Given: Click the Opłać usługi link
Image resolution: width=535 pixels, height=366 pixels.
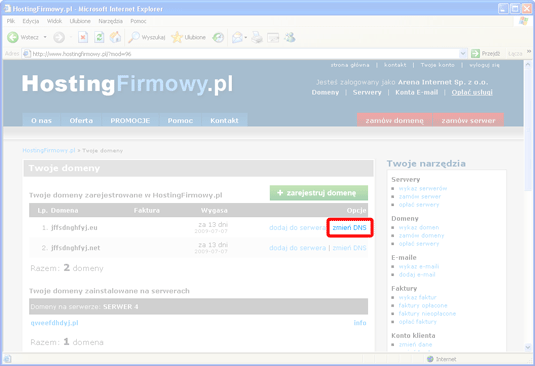Looking at the screenshot, I should [x=472, y=92].
